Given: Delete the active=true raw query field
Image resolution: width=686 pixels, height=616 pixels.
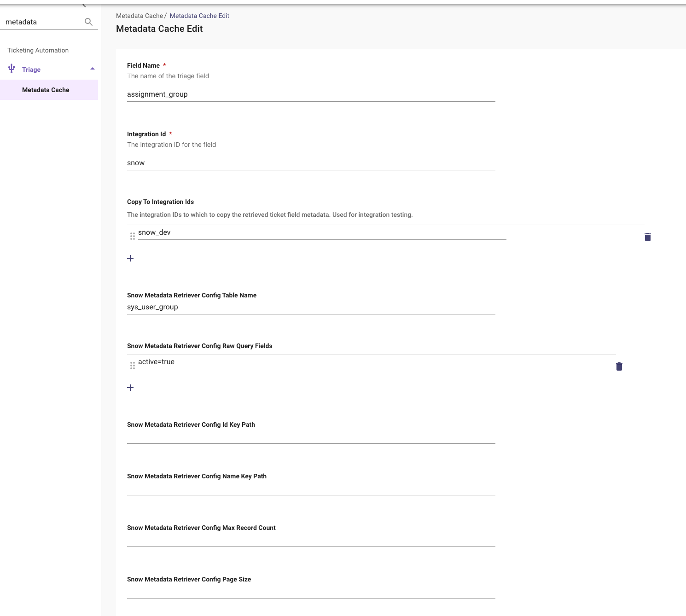Looking at the screenshot, I should tap(619, 366).
